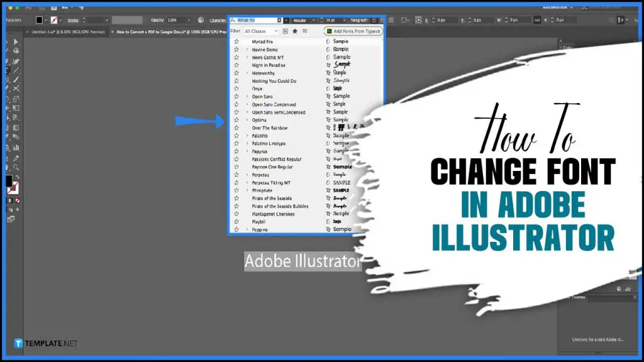Switch to the PDF to Google Doc tab
Image resolution: width=644 pixels, height=362 pixels.
click(171, 32)
